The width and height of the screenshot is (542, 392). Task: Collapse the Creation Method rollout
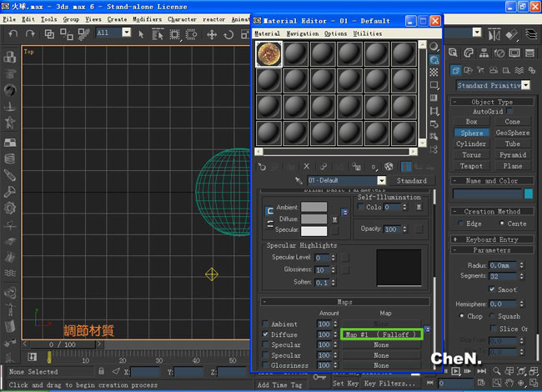492,211
